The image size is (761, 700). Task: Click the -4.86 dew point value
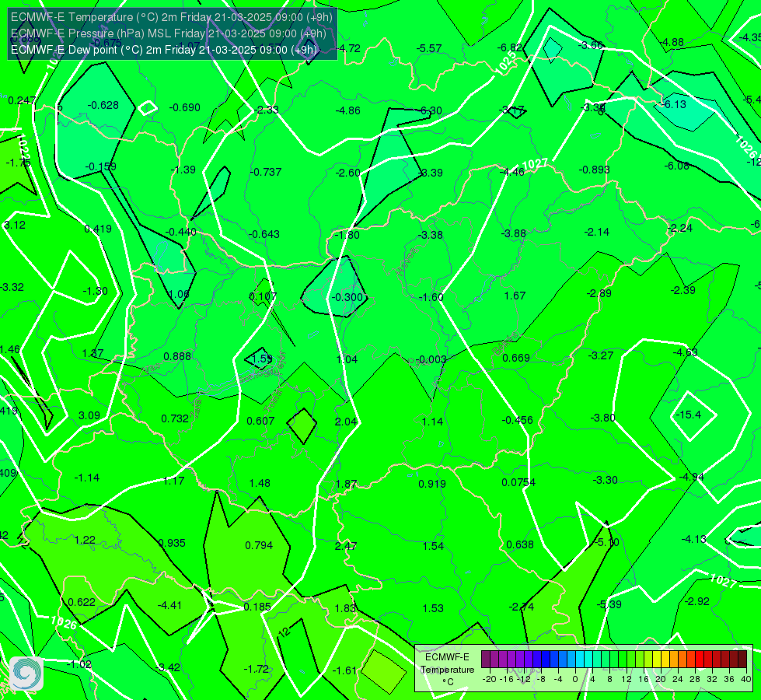(x=348, y=110)
